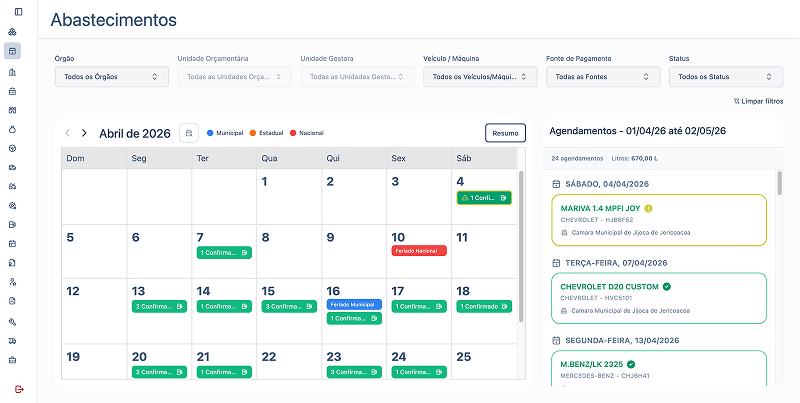Click the building icon in the MARIVA card

pyautogui.click(x=564, y=233)
